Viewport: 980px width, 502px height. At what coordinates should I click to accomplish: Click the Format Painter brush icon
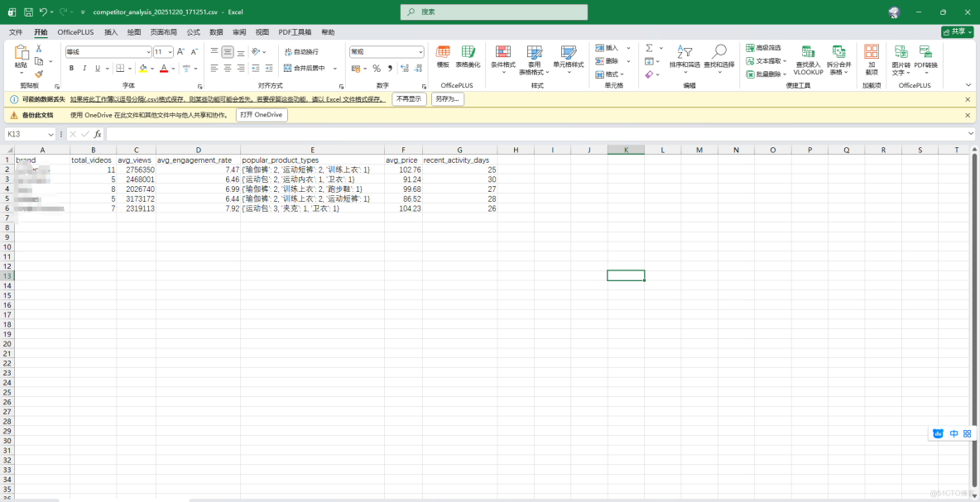click(x=38, y=74)
